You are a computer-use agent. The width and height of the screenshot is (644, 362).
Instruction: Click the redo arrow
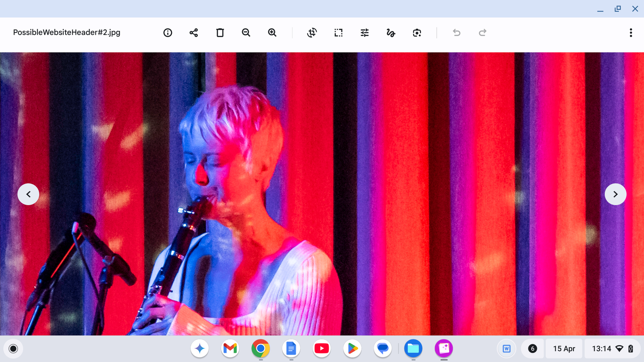click(483, 33)
